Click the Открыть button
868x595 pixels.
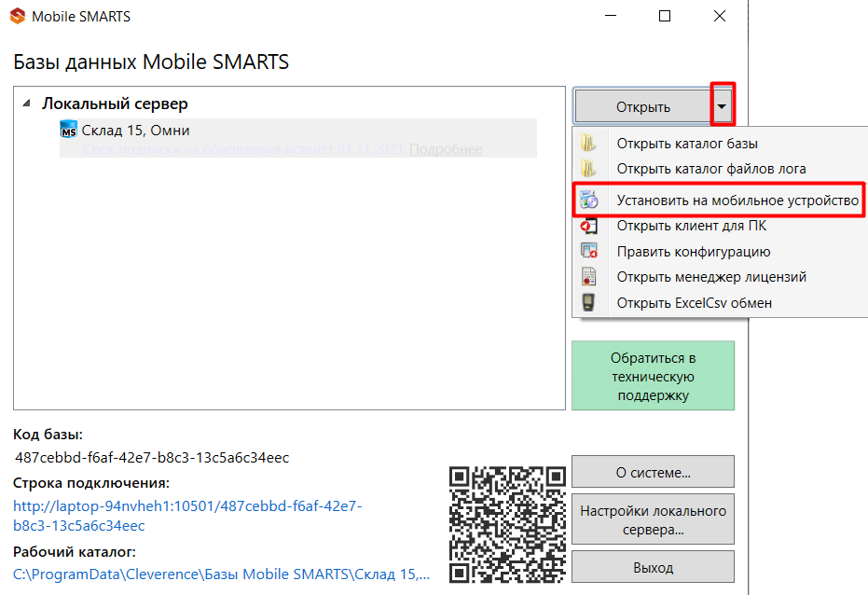click(643, 106)
